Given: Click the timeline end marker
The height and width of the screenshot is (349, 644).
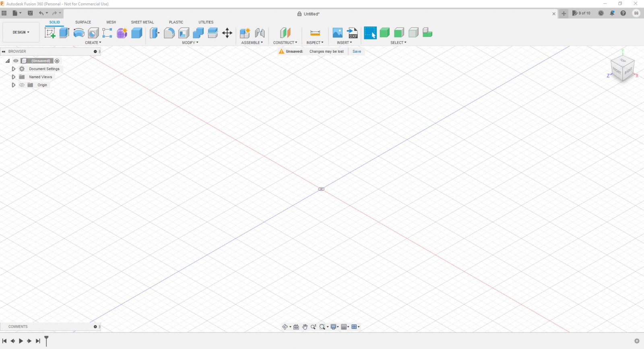Looking at the screenshot, I should [46, 341].
